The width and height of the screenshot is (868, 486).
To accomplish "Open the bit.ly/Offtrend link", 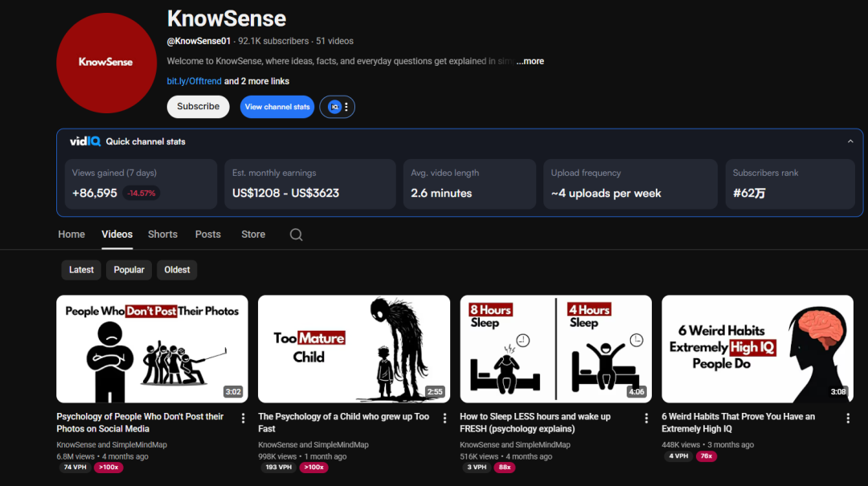I will pyautogui.click(x=194, y=81).
